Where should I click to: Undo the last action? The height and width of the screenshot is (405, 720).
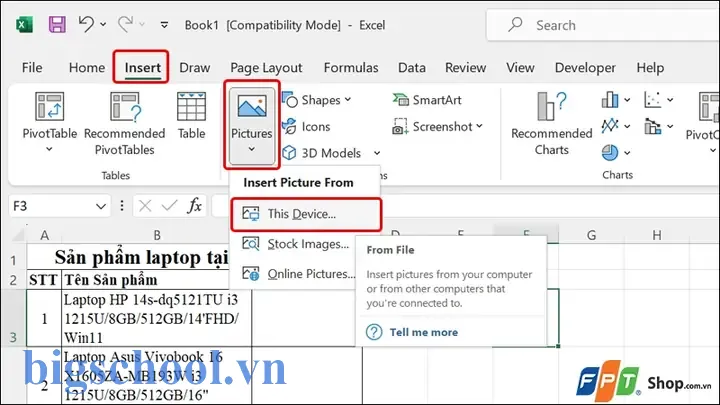(86, 24)
